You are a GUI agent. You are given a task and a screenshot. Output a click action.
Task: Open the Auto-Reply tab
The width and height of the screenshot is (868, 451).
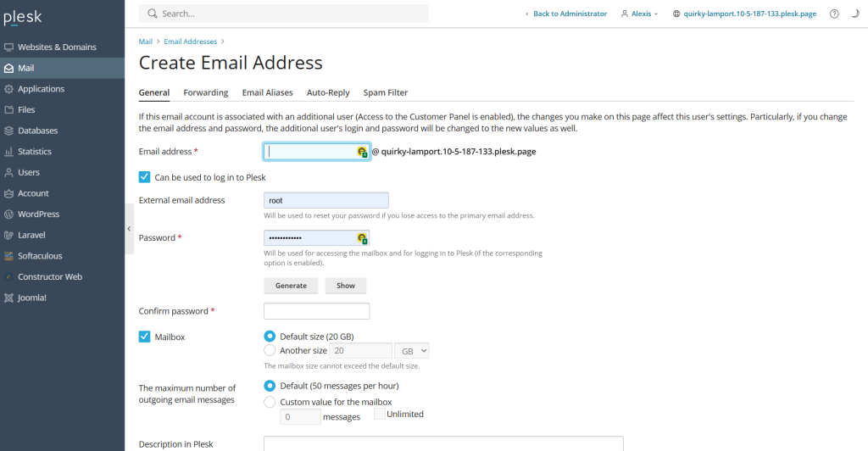click(x=328, y=92)
